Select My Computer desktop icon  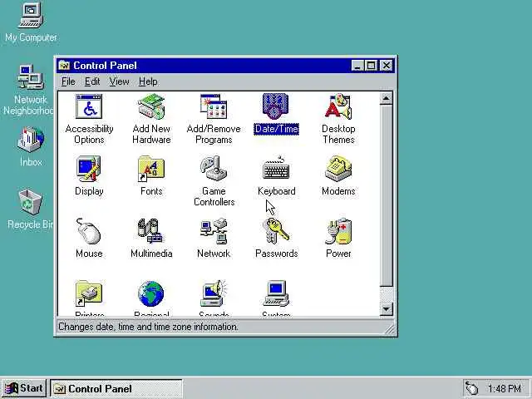pos(31,16)
